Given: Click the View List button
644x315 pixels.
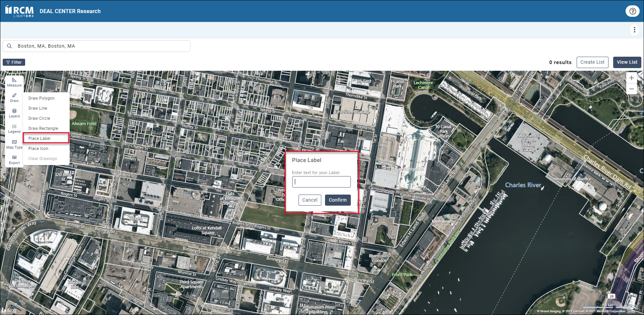Looking at the screenshot, I should pyautogui.click(x=627, y=62).
